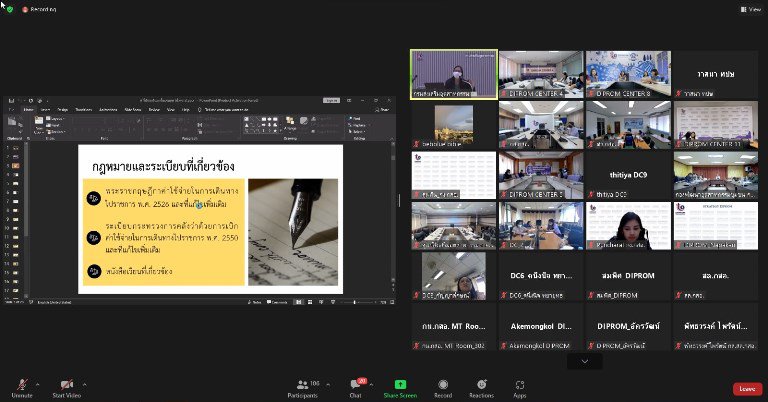Open the Help tab in PowerPoint
The width and height of the screenshot is (768, 402).
[185, 109]
